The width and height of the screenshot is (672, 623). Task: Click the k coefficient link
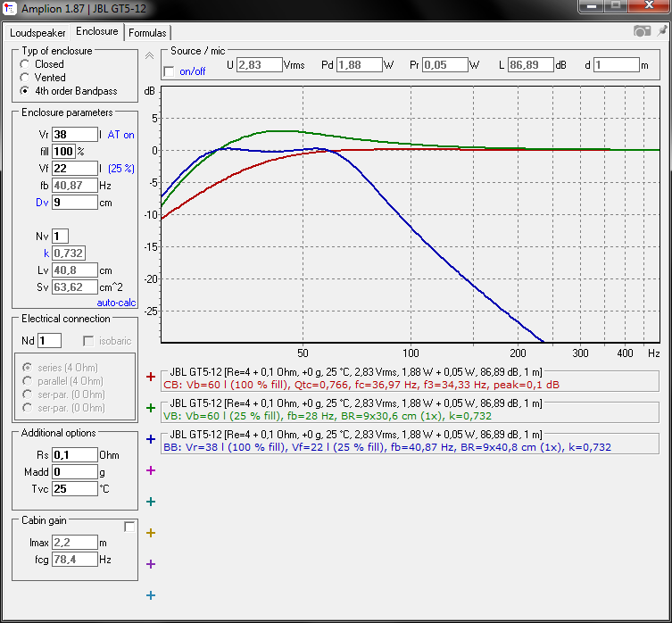(46, 253)
